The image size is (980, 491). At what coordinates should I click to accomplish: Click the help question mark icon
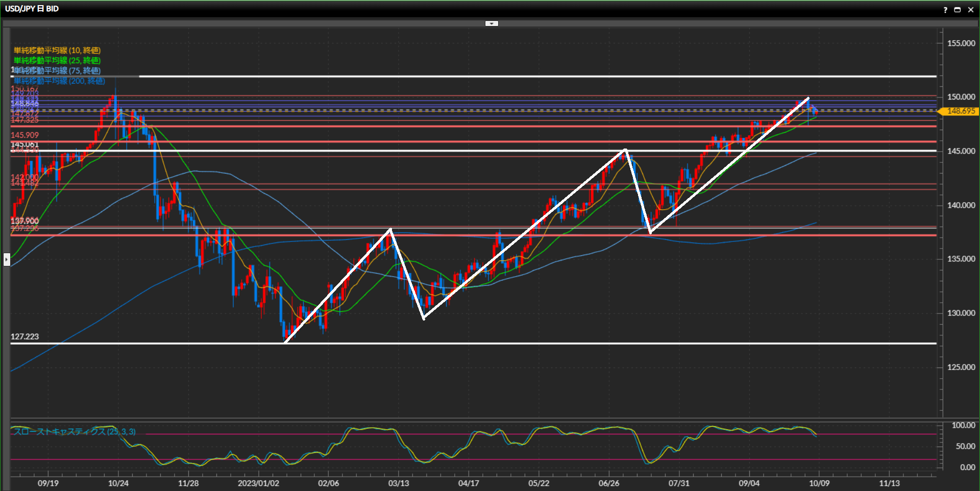point(945,10)
